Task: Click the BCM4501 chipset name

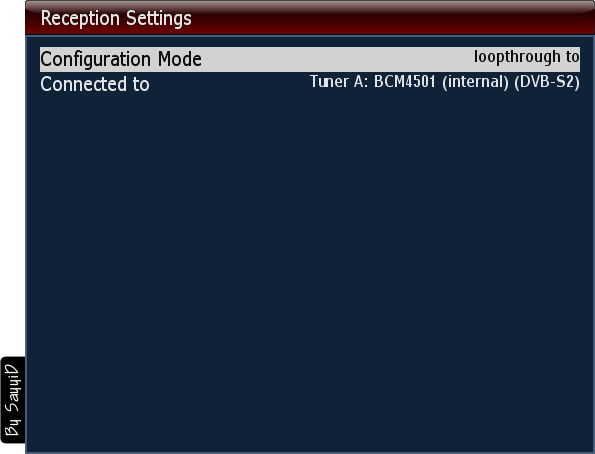Action: [405, 82]
